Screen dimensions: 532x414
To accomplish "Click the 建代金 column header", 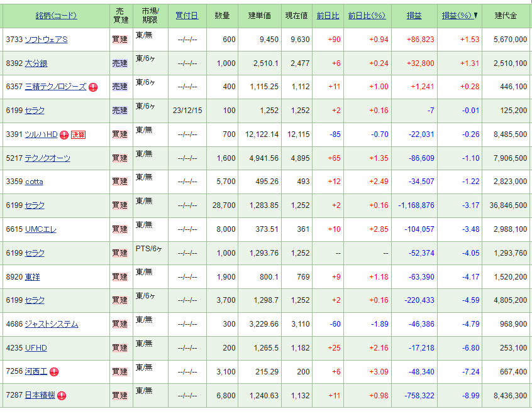I will pos(506,16).
